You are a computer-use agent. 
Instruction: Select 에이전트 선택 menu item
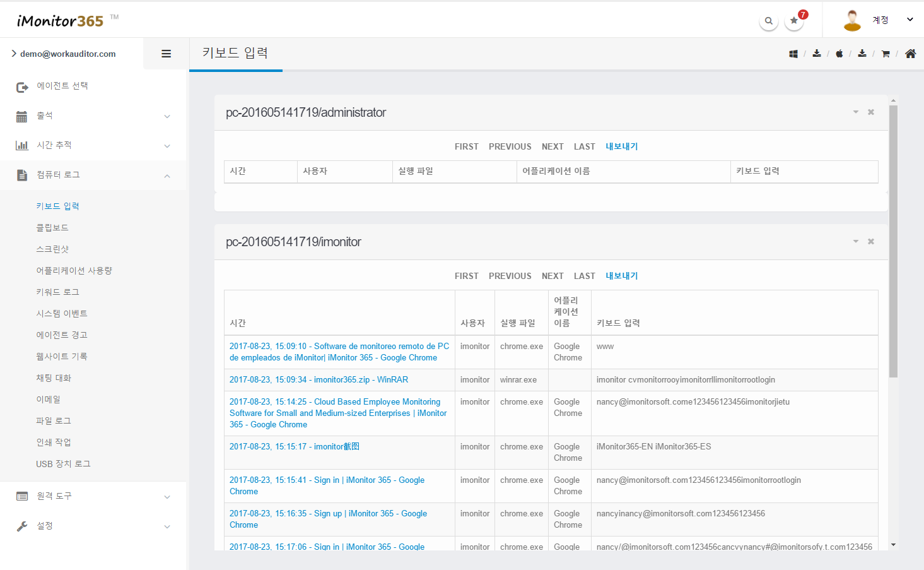(x=62, y=86)
